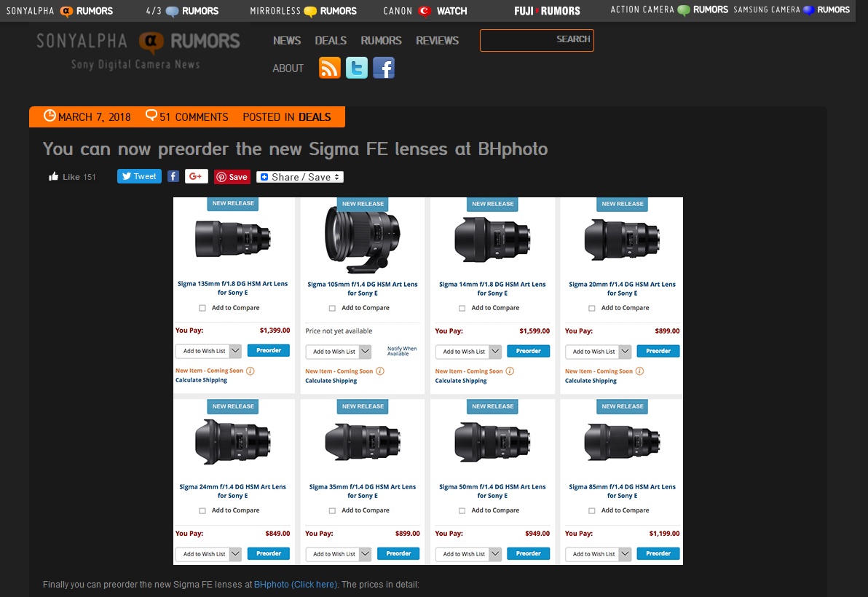
Task: Check Add to Compare for Sigma 50mm
Action: [x=462, y=510]
